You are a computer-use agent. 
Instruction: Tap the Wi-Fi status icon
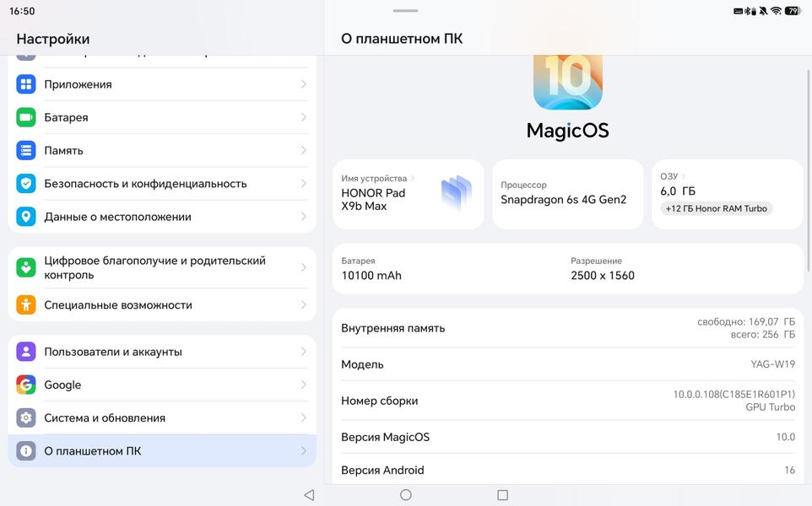[x=776, y=11]
